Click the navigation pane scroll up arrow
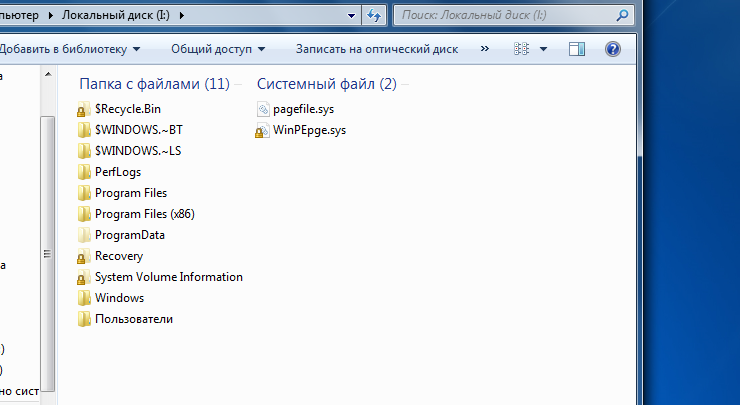 tap(48, 75)
